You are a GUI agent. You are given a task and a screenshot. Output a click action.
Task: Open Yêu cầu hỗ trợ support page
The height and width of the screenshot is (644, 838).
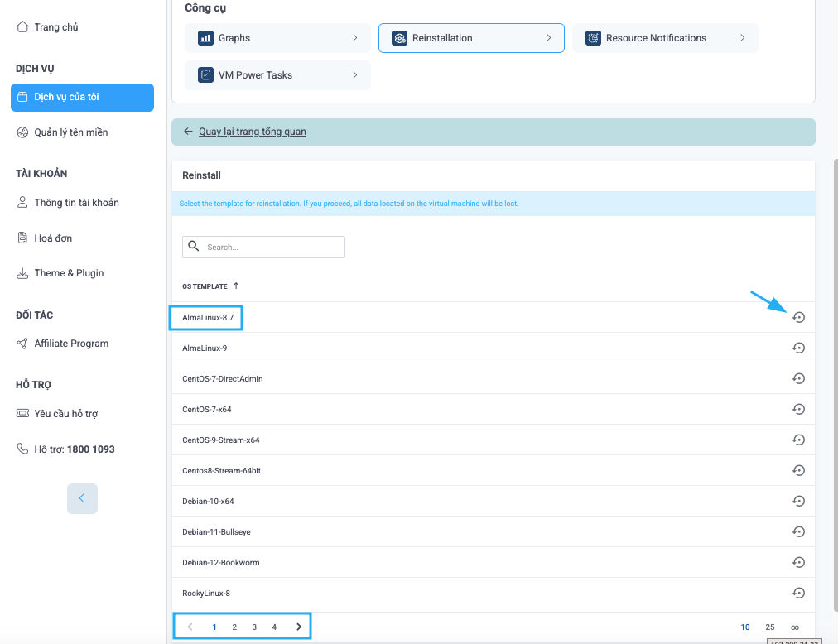tap(66, 414)
